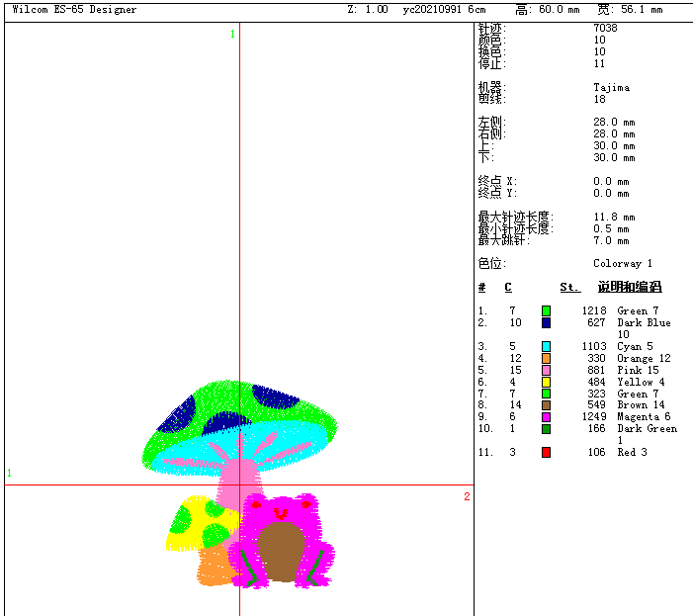Click the Brown 14 color swatch
Viewport: 693px width, 616px height.
(x=546, y=405)
